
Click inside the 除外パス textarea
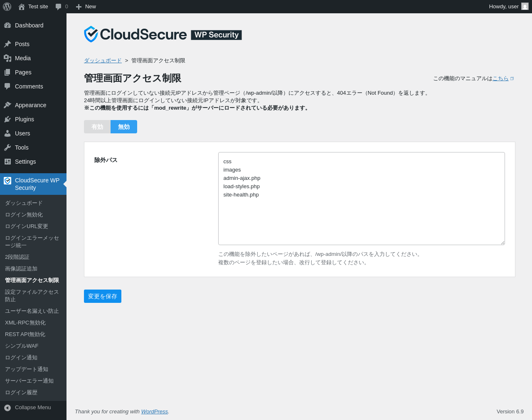point(362,199)
